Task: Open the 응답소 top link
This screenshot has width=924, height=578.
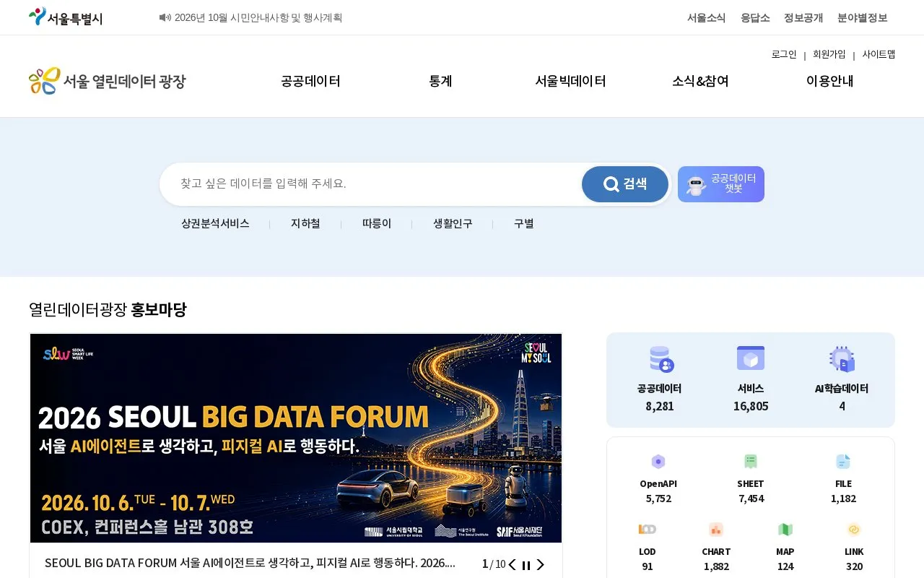Action: 755,17
